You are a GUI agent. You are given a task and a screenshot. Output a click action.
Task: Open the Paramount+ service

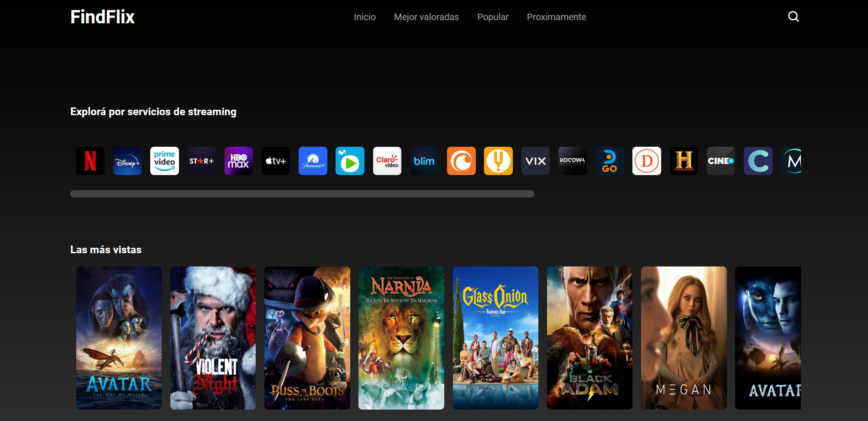[313, 161]
